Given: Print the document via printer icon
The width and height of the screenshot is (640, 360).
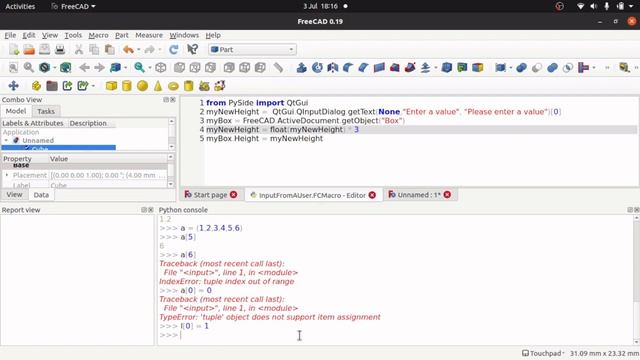Looking at the screenshot, I should [60, 50].
